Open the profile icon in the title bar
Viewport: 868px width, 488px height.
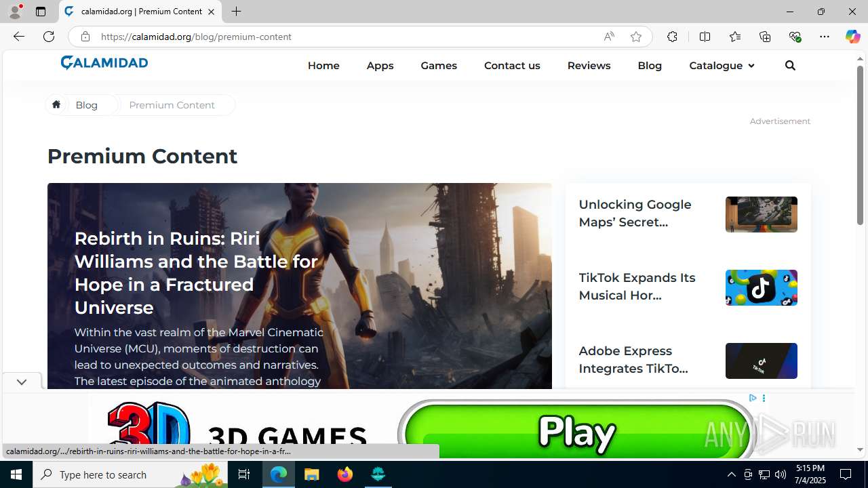(15, 12)
